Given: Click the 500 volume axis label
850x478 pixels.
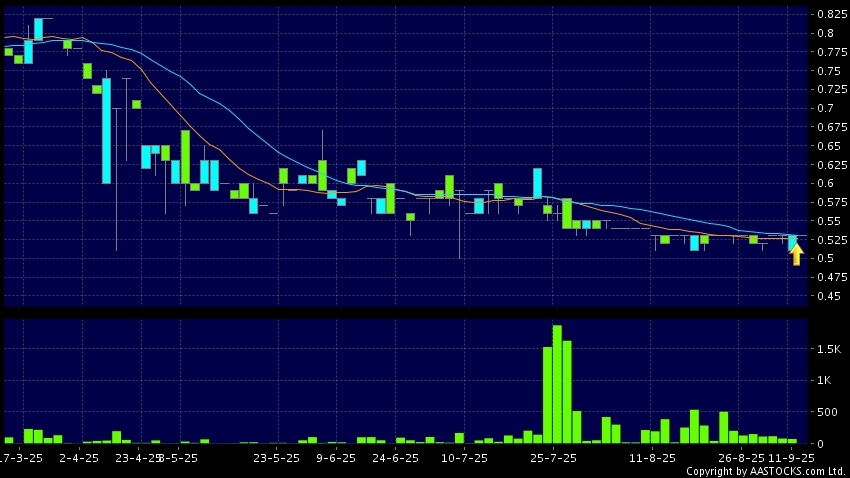Looking at the screenshot, I should click(828, 412).
